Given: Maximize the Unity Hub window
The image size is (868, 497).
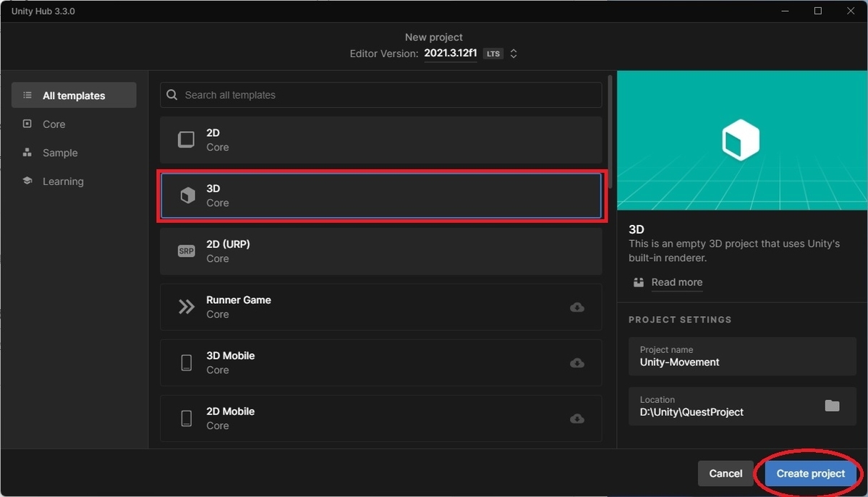Looking at the screenshot, I should [818, 11].
